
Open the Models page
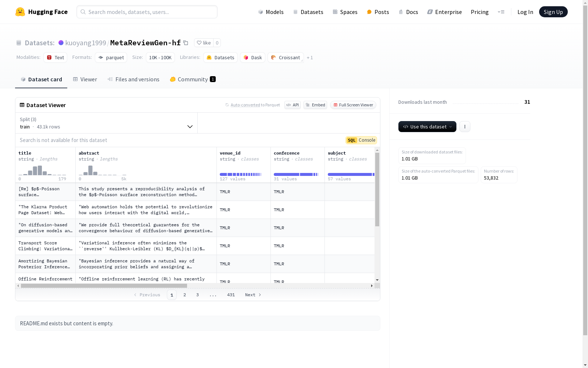(x=271, y=12)
